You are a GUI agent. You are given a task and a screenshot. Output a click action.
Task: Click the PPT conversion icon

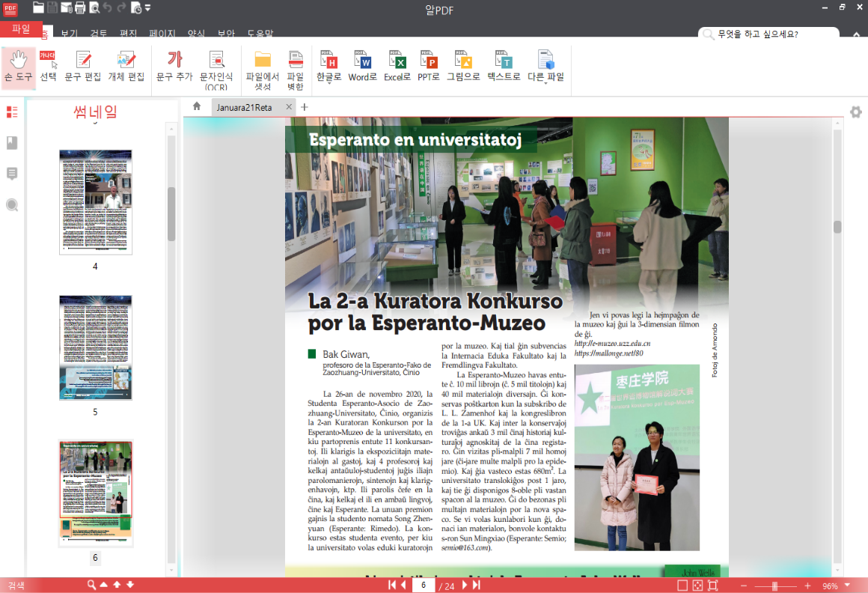(429, 66)
